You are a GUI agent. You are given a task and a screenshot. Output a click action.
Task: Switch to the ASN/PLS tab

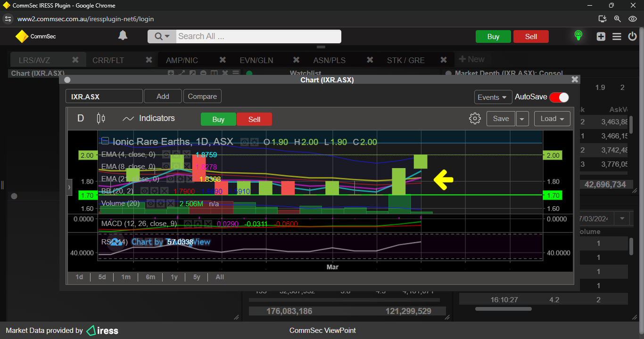click(x=329, y=60)
